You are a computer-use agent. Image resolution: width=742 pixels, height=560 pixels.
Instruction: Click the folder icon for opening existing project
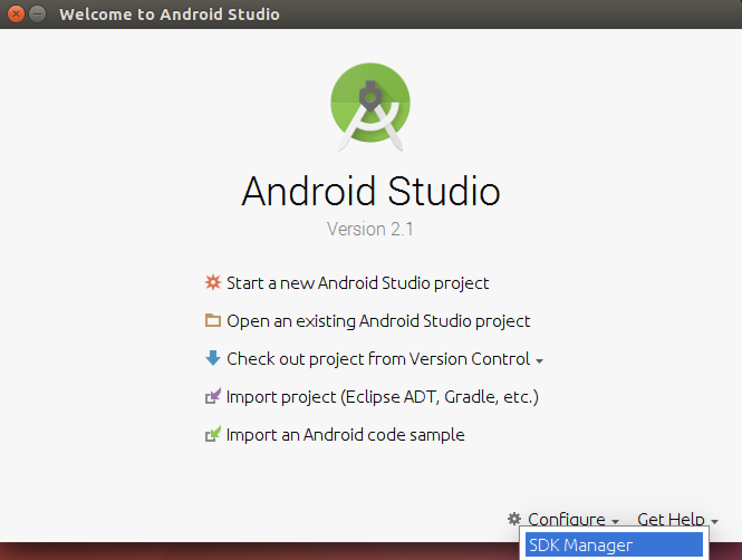point(213,320)
